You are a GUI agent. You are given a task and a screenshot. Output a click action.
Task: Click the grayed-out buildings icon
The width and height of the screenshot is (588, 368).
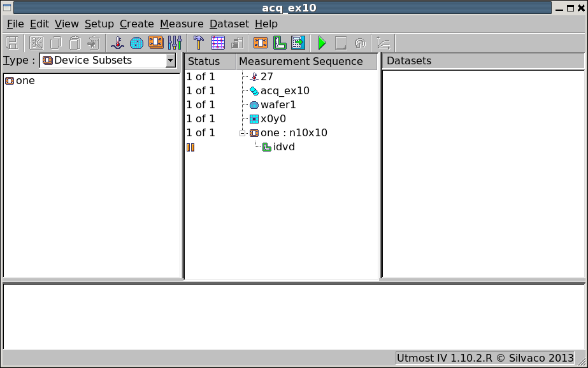click(237, 43)
